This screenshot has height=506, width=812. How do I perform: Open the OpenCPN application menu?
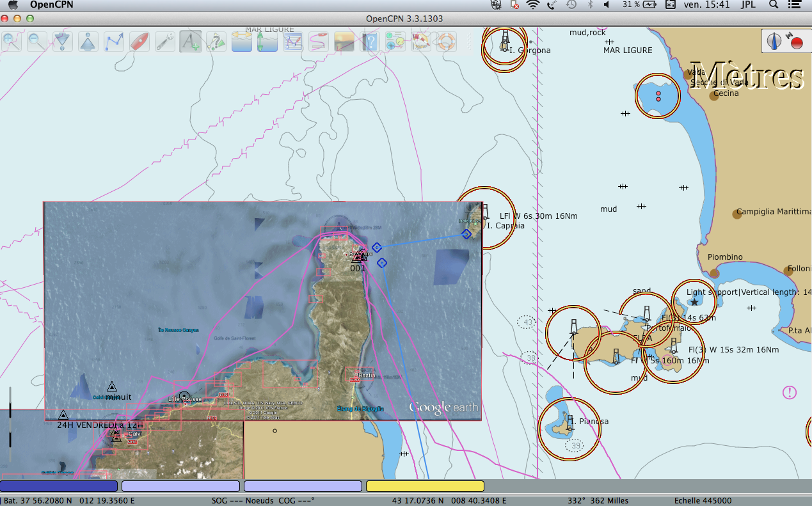click(x=51, y=4)
